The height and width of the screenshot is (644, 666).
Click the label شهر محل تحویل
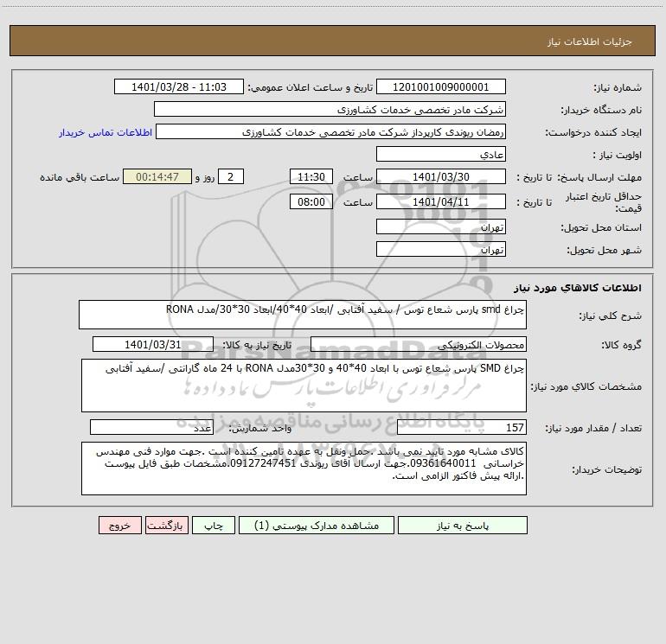click(605, 251)
